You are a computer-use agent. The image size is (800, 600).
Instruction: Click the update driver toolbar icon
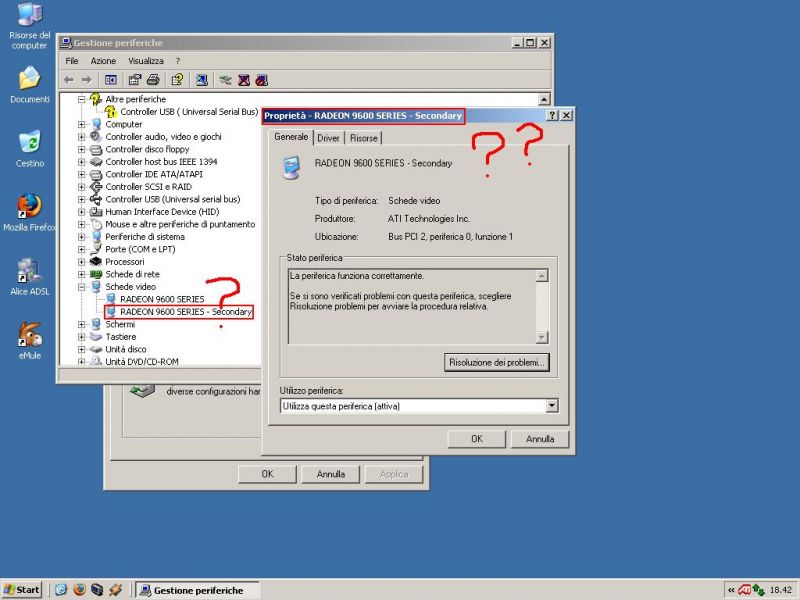pyautogui.click(x=226, y=80)
